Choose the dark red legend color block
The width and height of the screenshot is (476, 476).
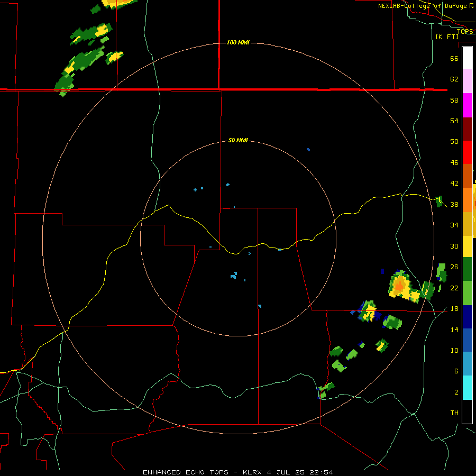(x=467, y=129)
